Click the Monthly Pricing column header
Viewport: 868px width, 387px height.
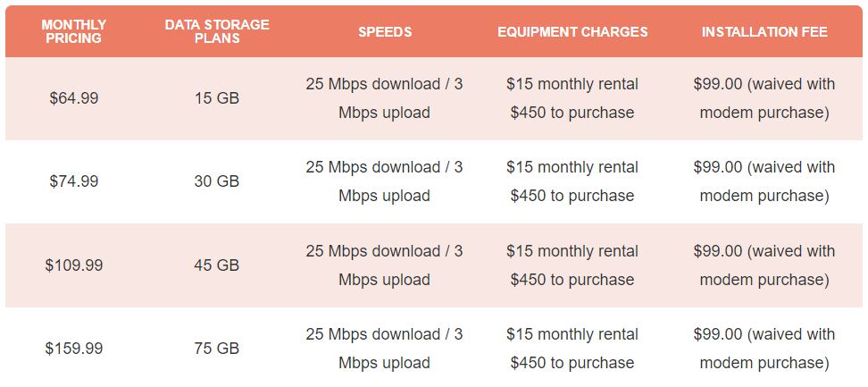pyautogui.click(x=73, y=31)
